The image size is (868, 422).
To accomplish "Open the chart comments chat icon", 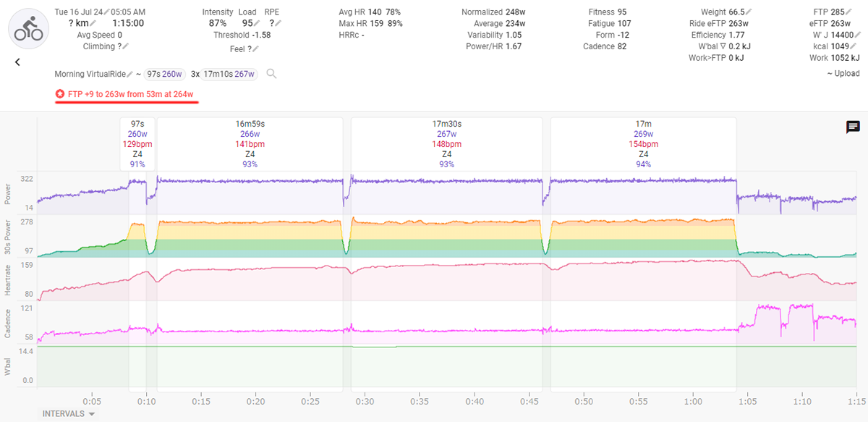I will [853, 127].
